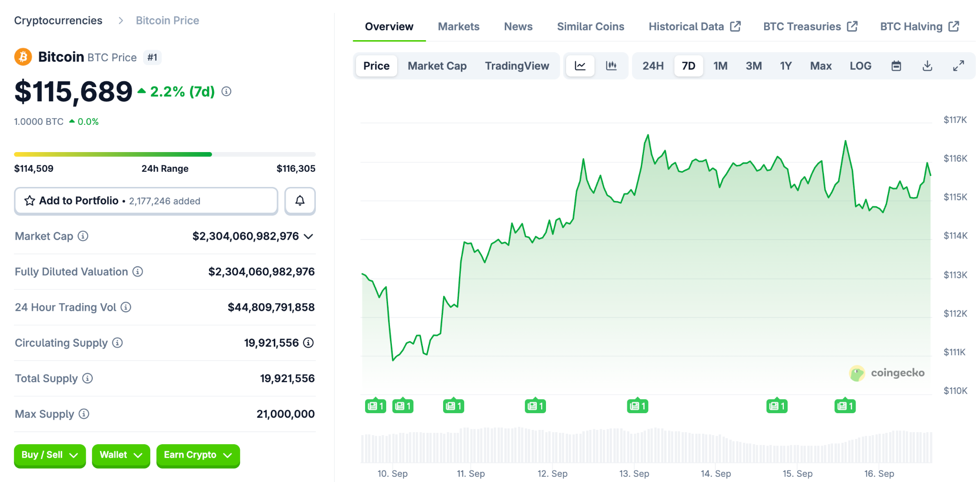
Task: Click 24 Hour Trading Vol info icon
Action: (126, 307)
